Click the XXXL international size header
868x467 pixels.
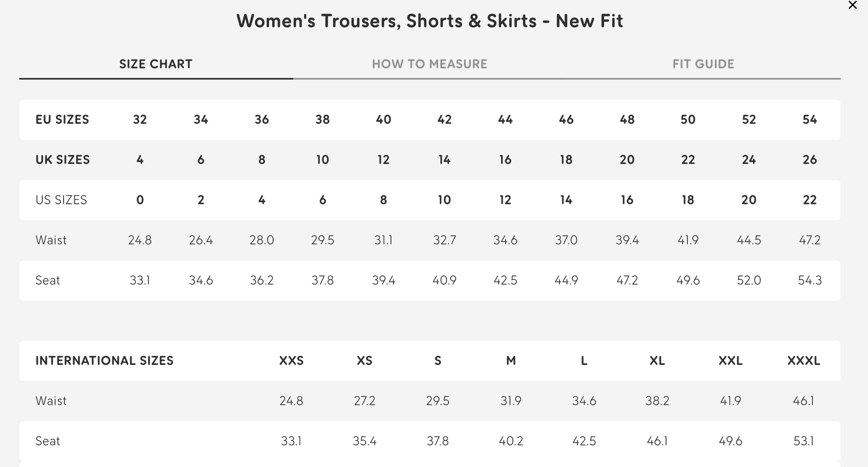pyautogui.click(x=803, y=360)
